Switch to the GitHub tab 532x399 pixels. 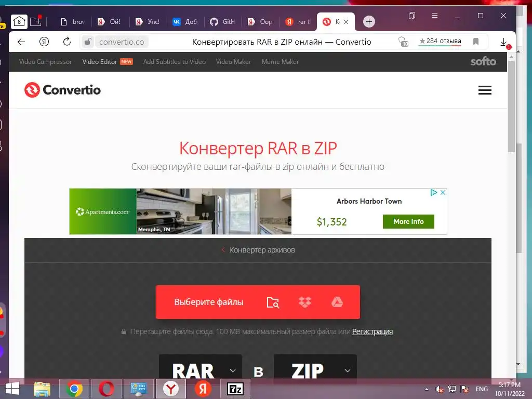(222, 22)
